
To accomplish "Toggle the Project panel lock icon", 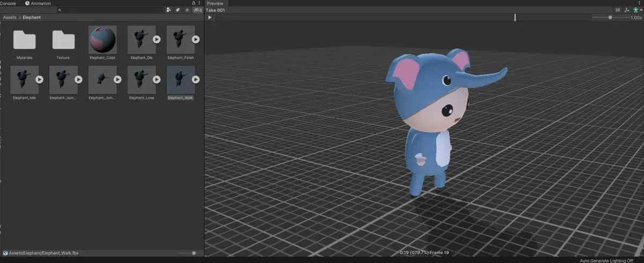I will click(x=193, y=3).
